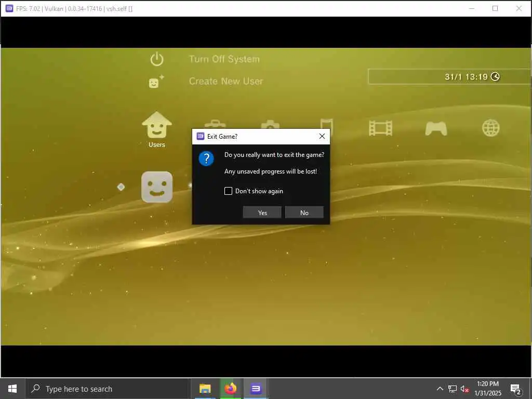Select the smiley user profile icon
Image resolution: width=532 pixels, height=399 pixels.
(x=157, y=187)
